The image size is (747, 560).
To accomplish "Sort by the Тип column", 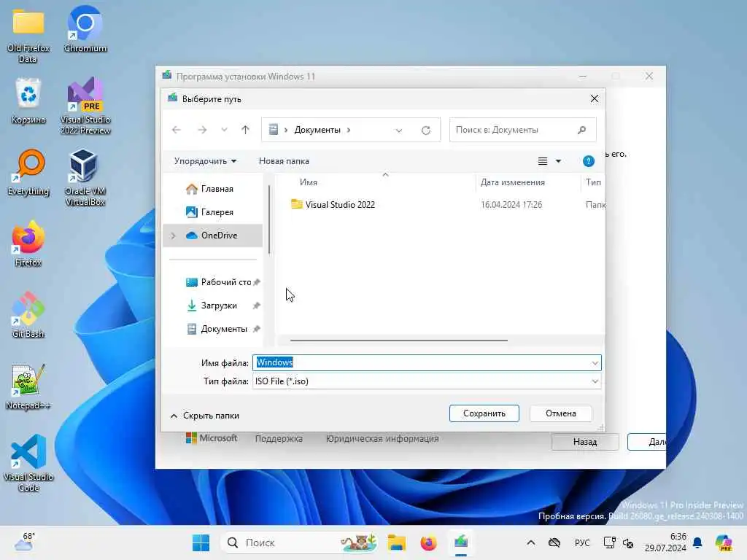I will click(593, 182).
